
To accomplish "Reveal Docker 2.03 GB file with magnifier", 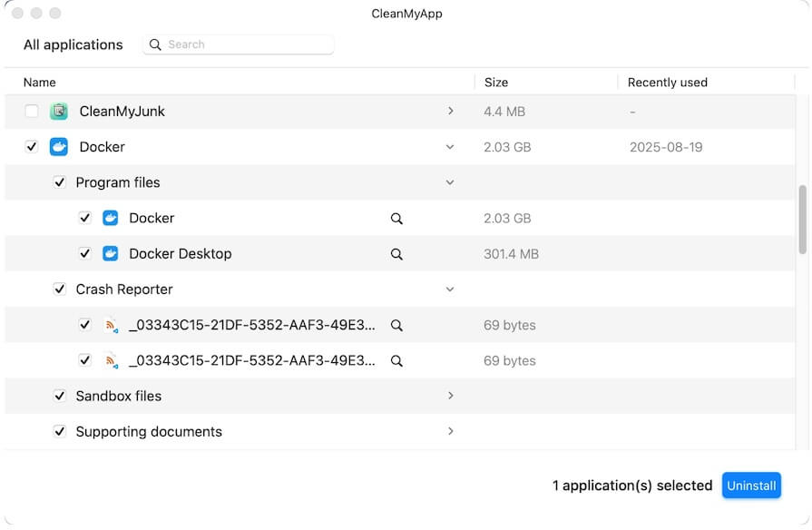I will [x=396, y=219].
